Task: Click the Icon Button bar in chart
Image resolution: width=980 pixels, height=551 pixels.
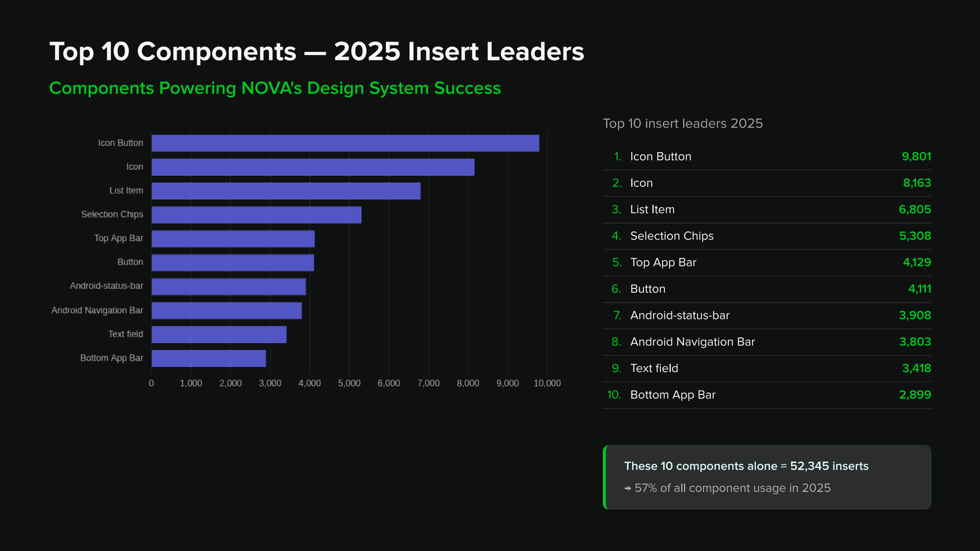Action: [345, 143]
